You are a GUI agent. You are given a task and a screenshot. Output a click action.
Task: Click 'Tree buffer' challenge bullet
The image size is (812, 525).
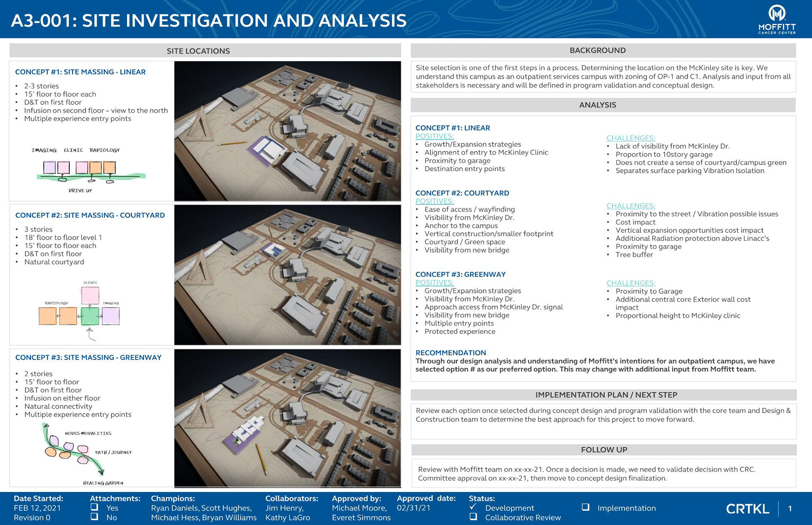[634, 255]
